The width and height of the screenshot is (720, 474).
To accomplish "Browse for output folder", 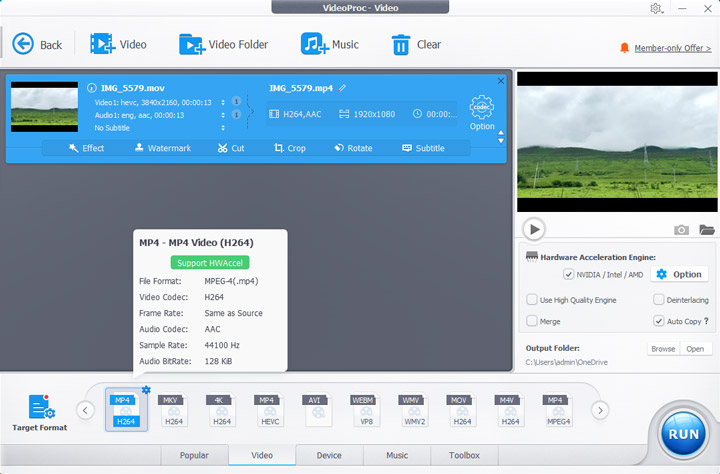I will pyautogui.click(x=663, y=349).
